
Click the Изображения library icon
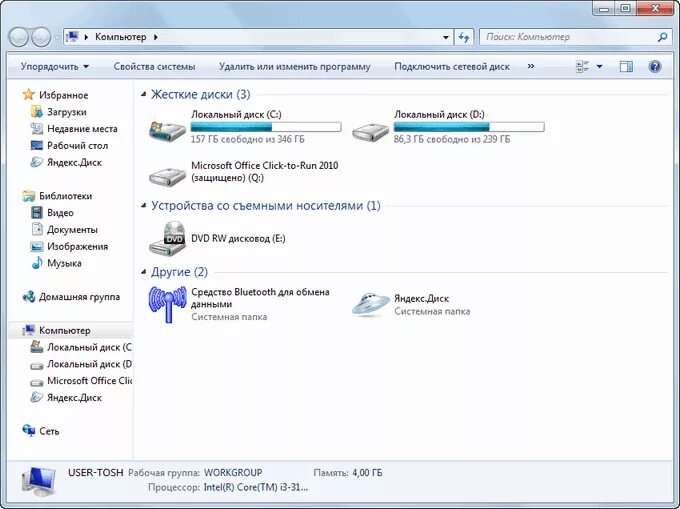[x=37, y=246]
